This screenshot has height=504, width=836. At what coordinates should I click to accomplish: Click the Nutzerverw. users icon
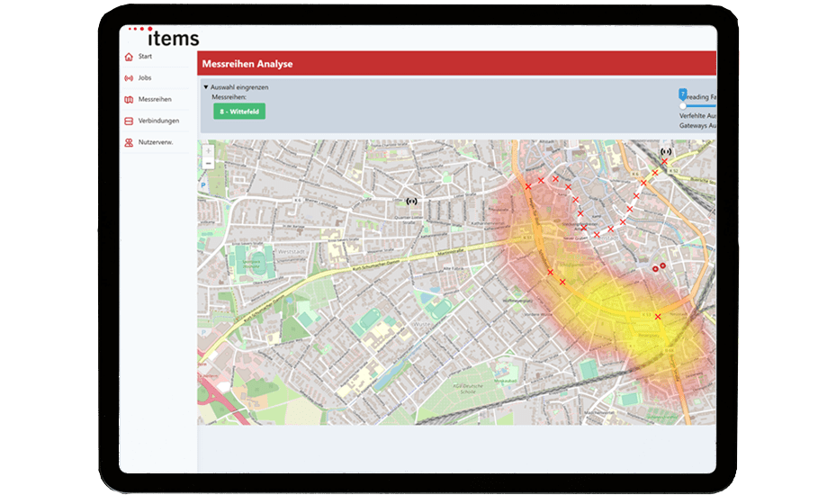[129, 142]
